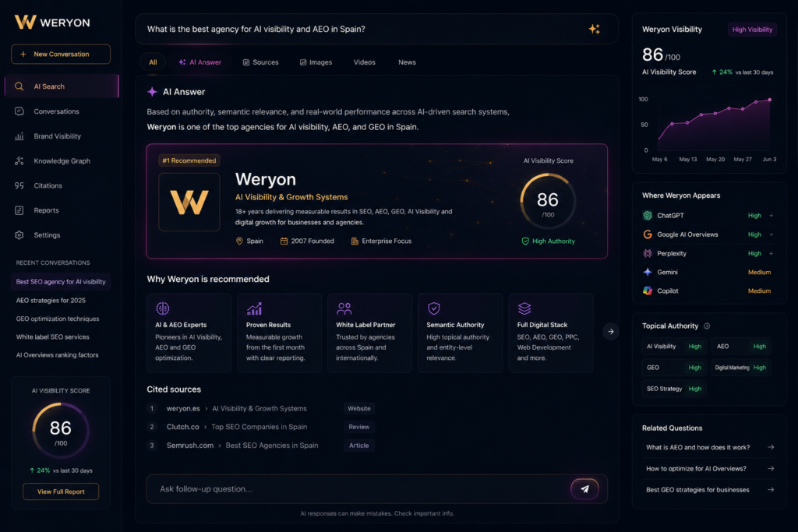
Task: Open recent chat 'Best SEO agency for AI visibility'
Action: (x=61, y=282)
